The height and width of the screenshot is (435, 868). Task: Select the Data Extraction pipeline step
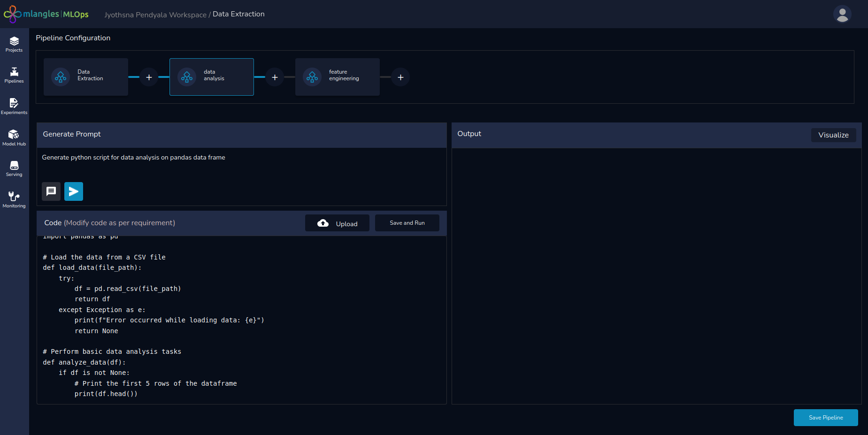86,77
